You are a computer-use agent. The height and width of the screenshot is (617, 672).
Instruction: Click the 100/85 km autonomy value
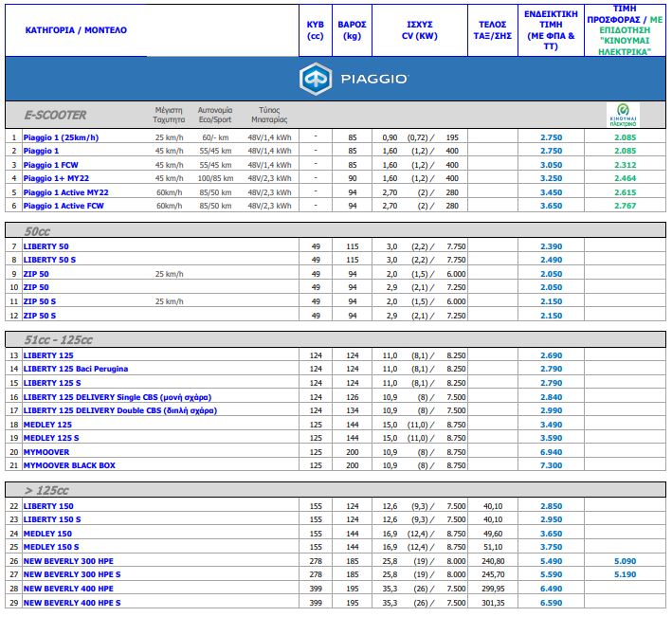point(215,178)
